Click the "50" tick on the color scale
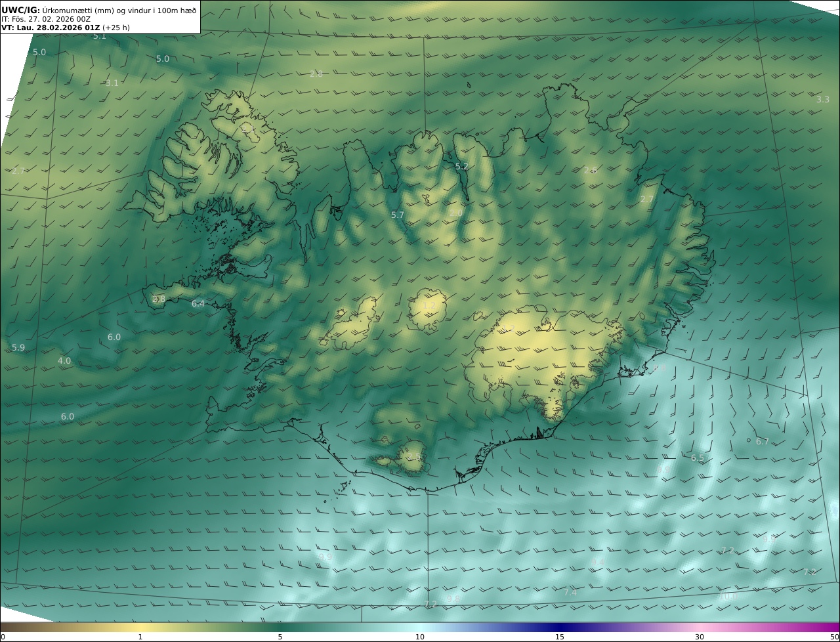 click(835, 637)
